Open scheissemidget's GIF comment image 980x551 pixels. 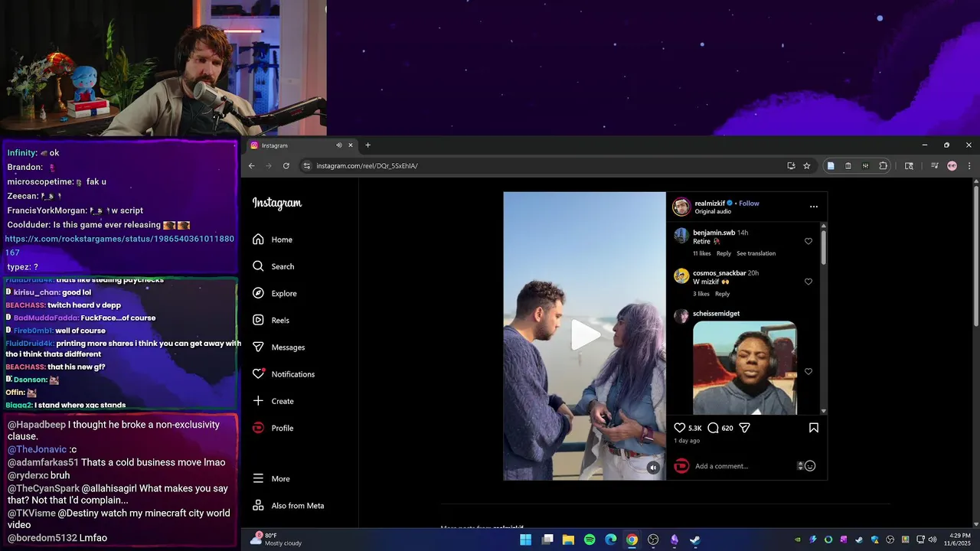point(744,368)
